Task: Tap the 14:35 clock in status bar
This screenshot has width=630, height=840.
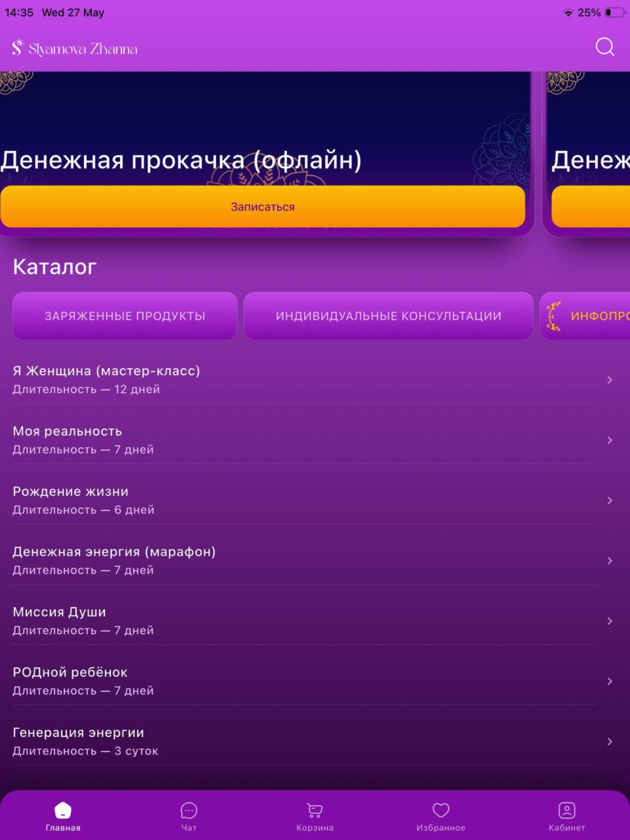Action: (19, 13)
